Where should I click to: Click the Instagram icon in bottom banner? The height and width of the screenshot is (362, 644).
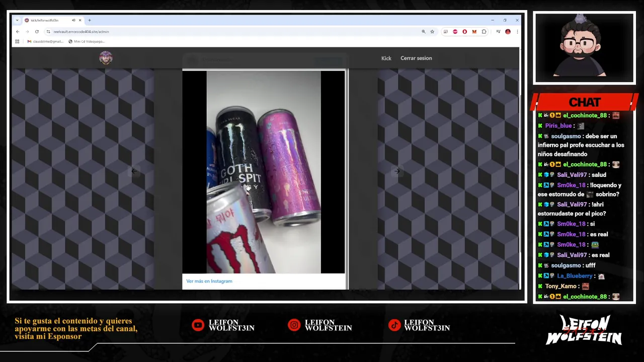294,325
